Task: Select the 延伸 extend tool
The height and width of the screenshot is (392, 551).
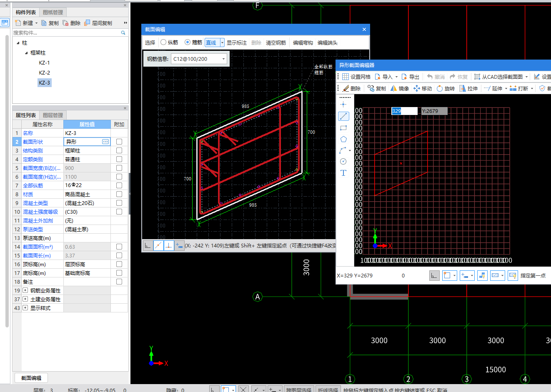Action: coord(493,88)
